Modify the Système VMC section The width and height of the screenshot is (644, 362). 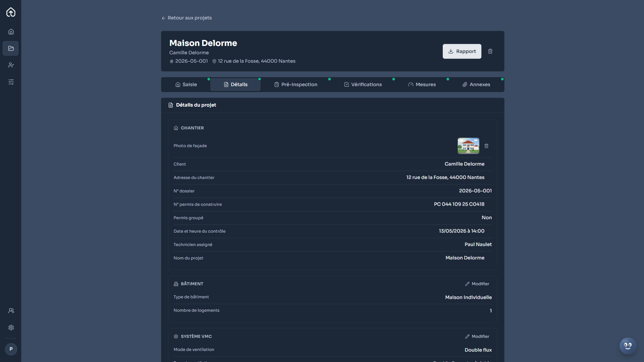(x=477, y=337)
